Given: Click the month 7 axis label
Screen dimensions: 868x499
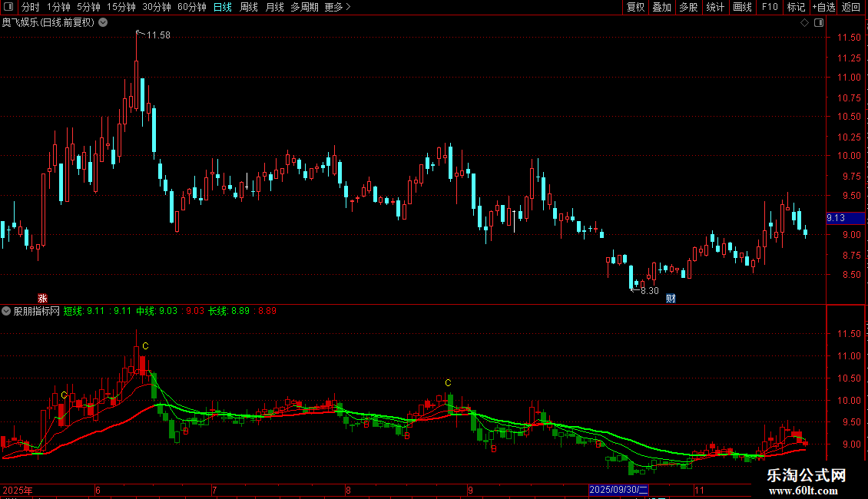Looking at the screenshot, I should (214, 490).
